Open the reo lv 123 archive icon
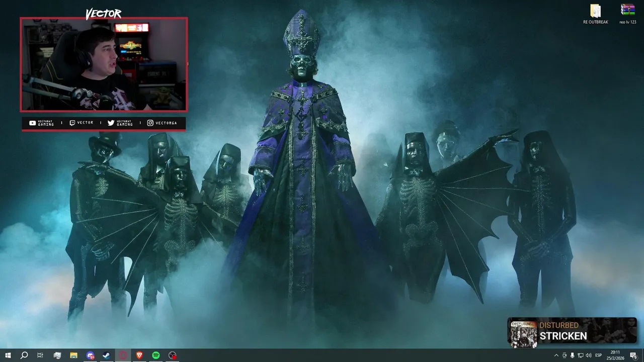This screenshot has width=644, height=362. (x=628, y=14)
